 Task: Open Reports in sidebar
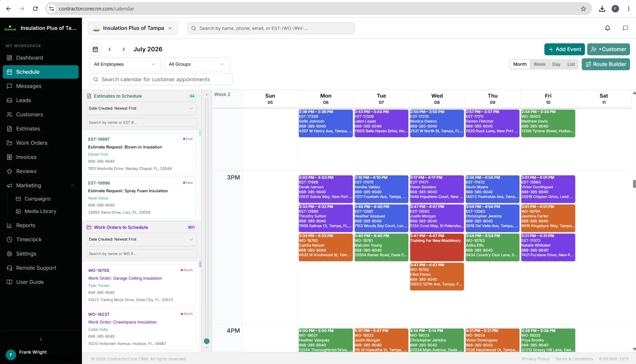pos(41,225)
